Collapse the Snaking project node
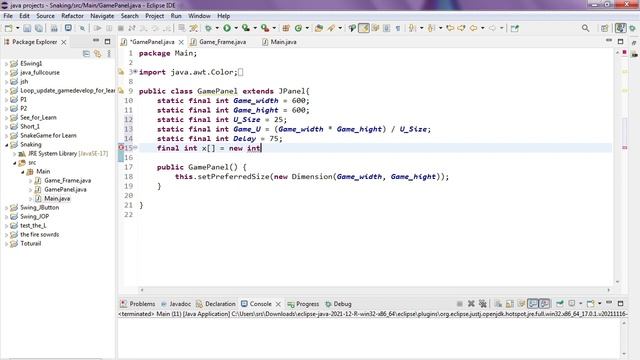This screenshot has height=360, width=640. click(6, 144)
